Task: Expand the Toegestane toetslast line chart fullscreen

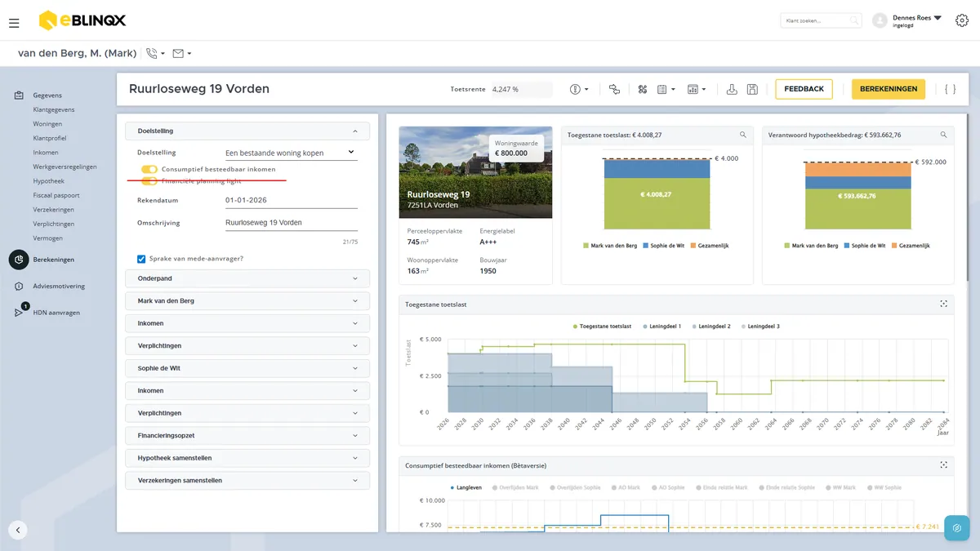Action: tap(943, 304)
